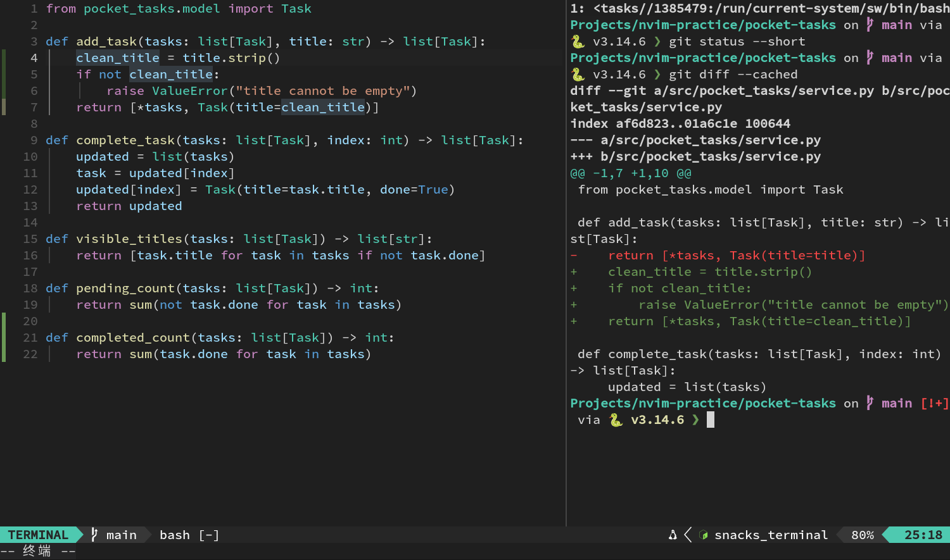Click line number 1 in the editor gutter
The height and width of the screenshot is (560, 950).
[34, 9]
